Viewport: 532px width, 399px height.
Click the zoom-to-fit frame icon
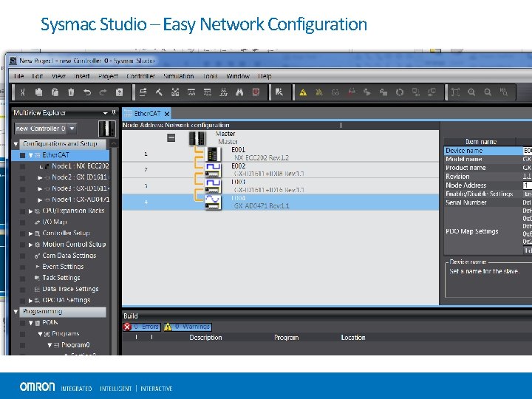[x=455, y=92]
